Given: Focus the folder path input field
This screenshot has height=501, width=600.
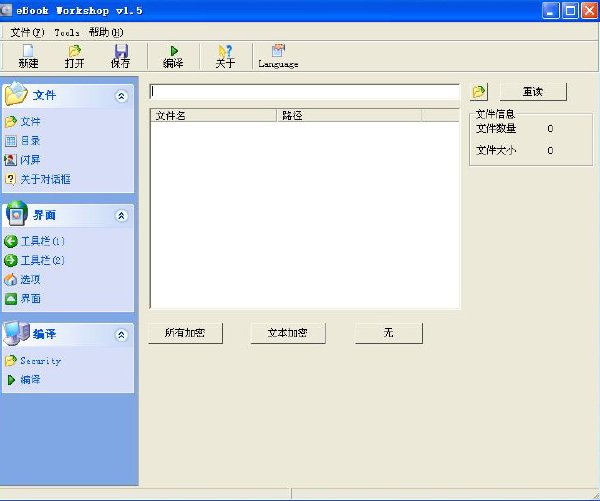Looking at the screenshot, I should 305,91.
